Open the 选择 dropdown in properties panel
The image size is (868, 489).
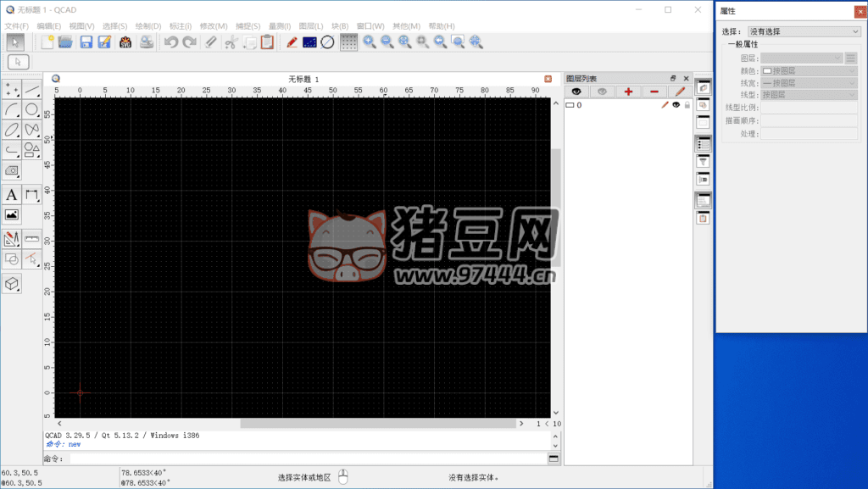[804, 31]
